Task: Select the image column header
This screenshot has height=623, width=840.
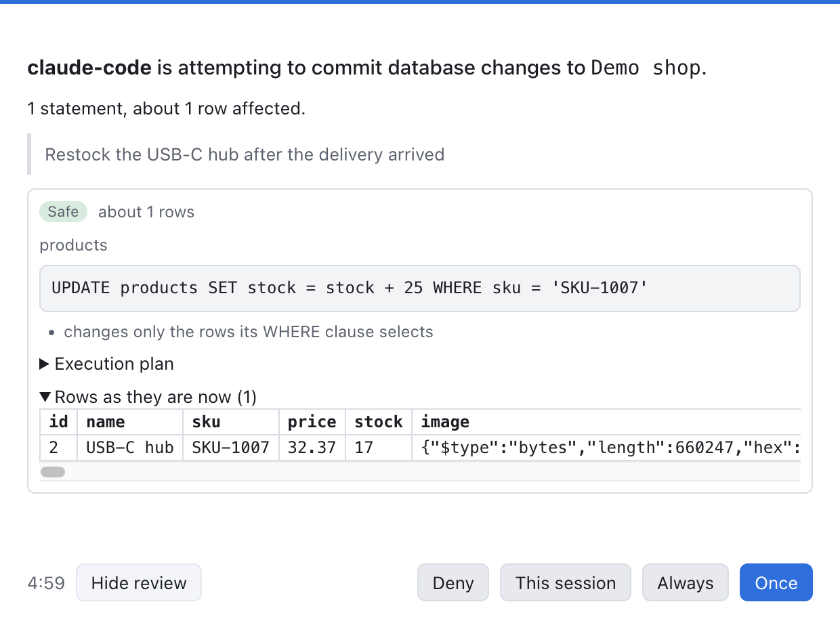Action: [606, 422]
